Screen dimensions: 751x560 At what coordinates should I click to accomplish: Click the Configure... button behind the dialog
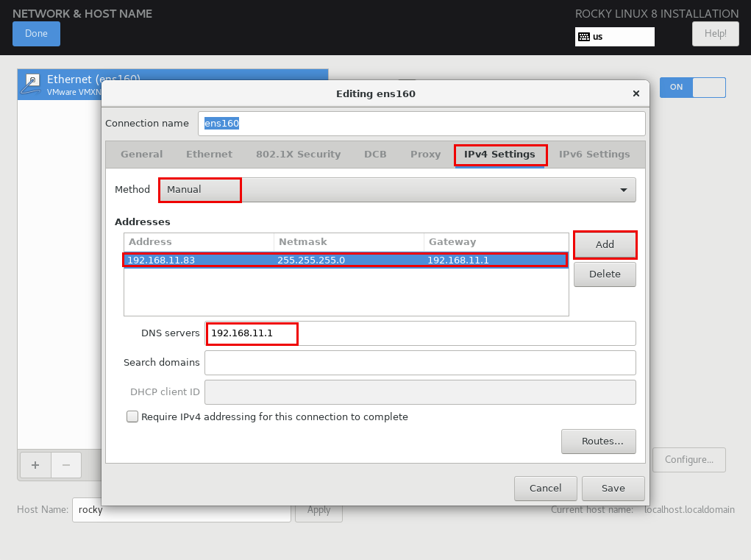point(689,460)
